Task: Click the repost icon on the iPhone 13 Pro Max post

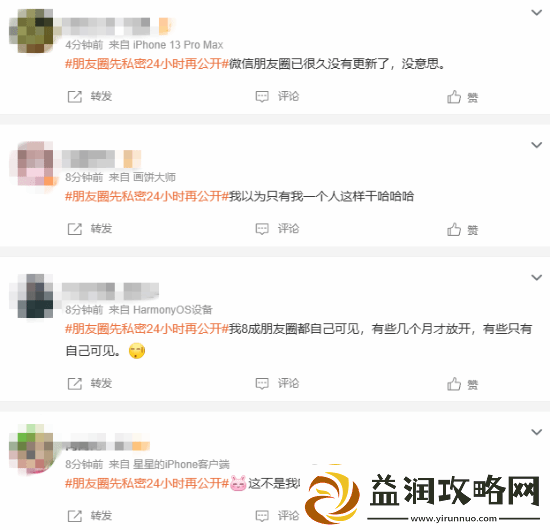Action: [x=74, y=96]
